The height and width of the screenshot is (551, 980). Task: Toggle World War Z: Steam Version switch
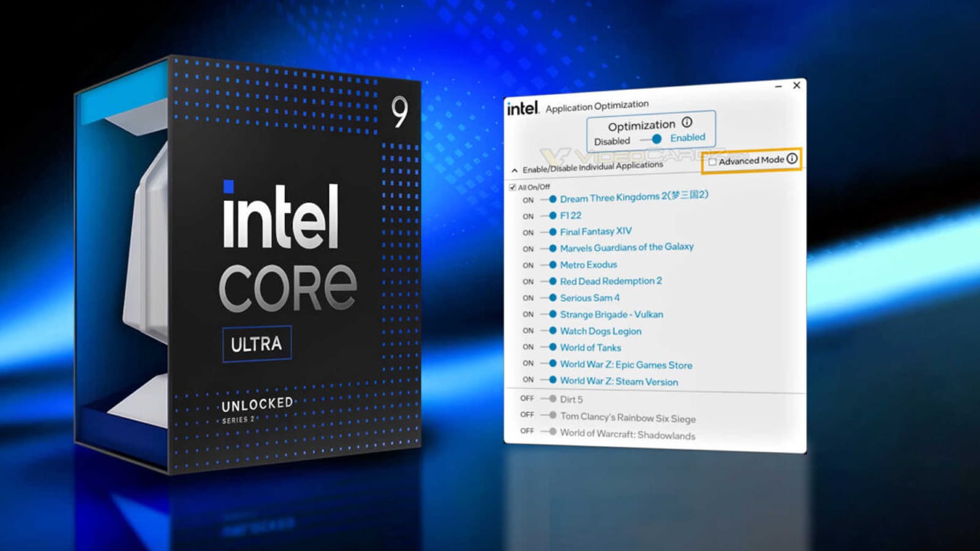click(548, 380)
